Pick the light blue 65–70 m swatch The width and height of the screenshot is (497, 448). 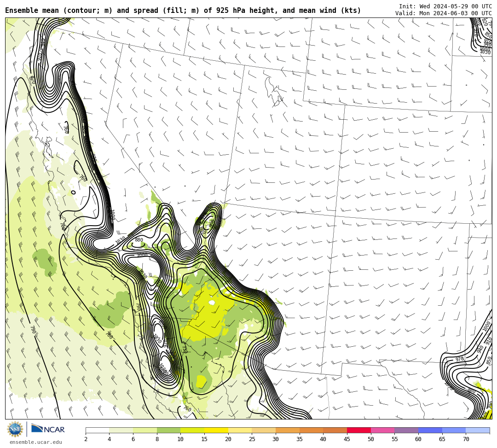(x=454, y=430)
